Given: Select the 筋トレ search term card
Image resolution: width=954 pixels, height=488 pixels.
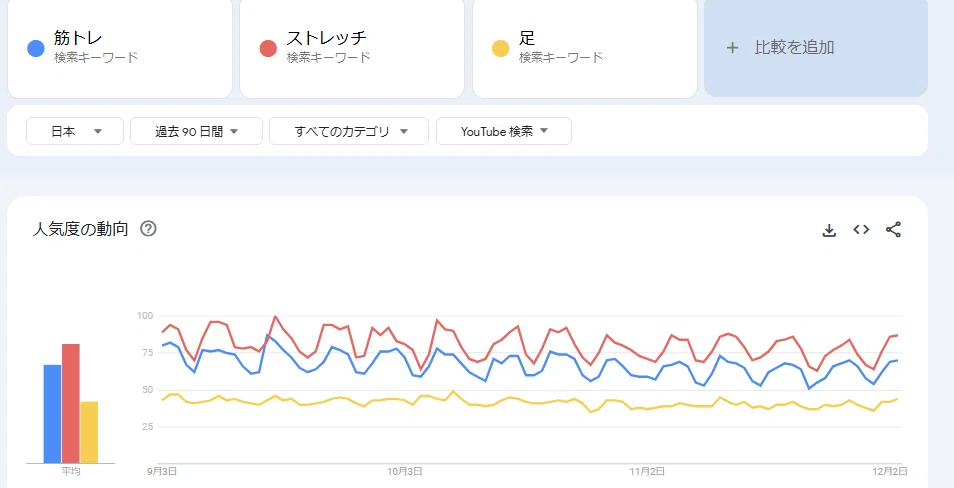Looking at the screenshot, I should [x=120, y=47].
